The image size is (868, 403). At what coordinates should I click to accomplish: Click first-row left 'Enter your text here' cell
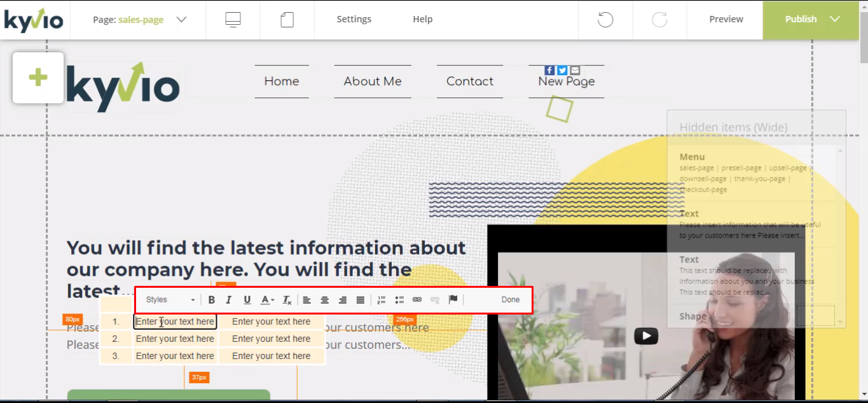[175, 322]
